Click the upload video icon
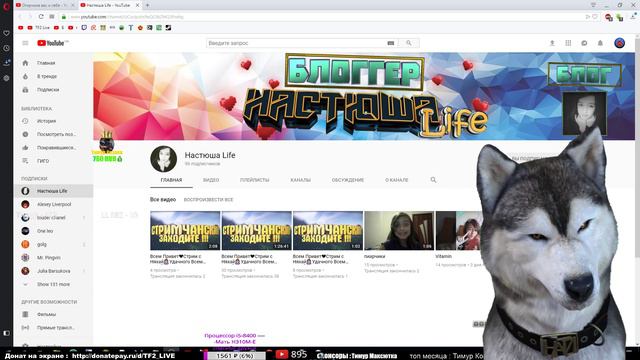Viewport: 640px width, 360px height. click(552, 43)
